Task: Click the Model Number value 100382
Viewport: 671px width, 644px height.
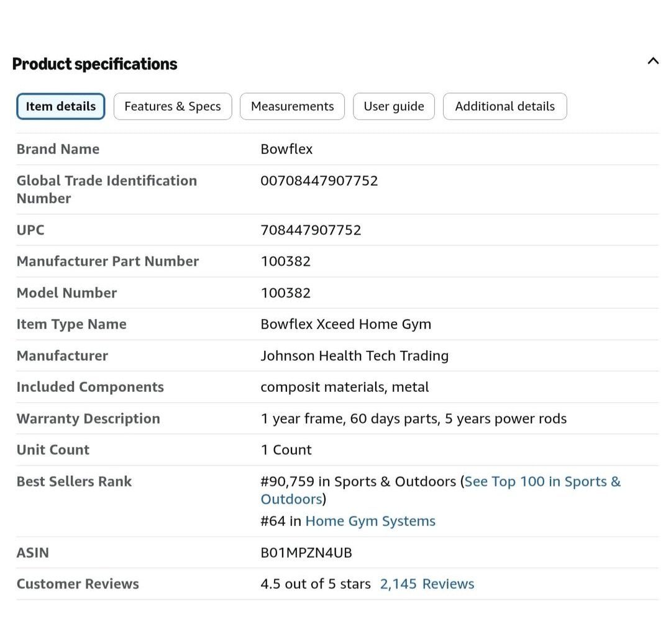Action: tap(285, 293)
